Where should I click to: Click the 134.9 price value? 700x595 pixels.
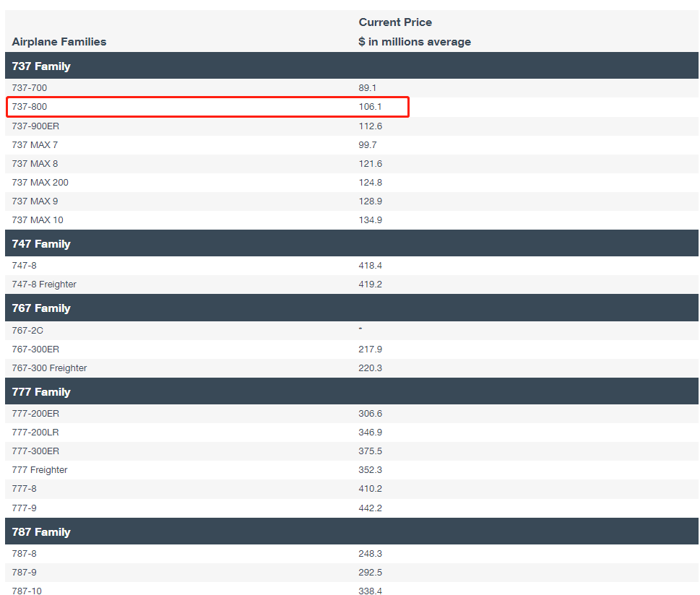pyautogui.click(x=370, y=220)
